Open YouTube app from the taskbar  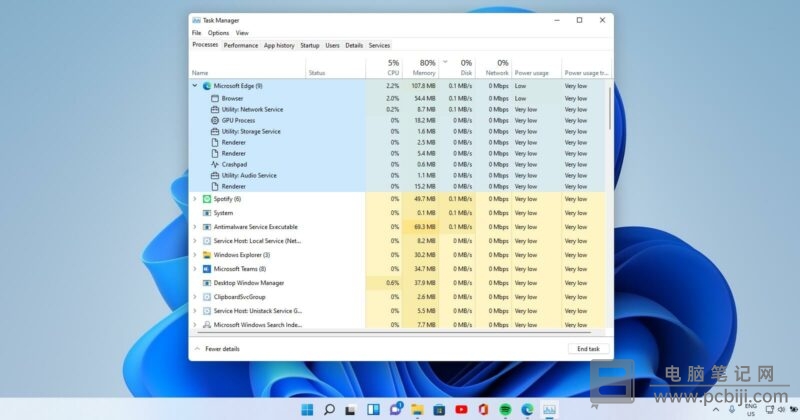[461, 409]
